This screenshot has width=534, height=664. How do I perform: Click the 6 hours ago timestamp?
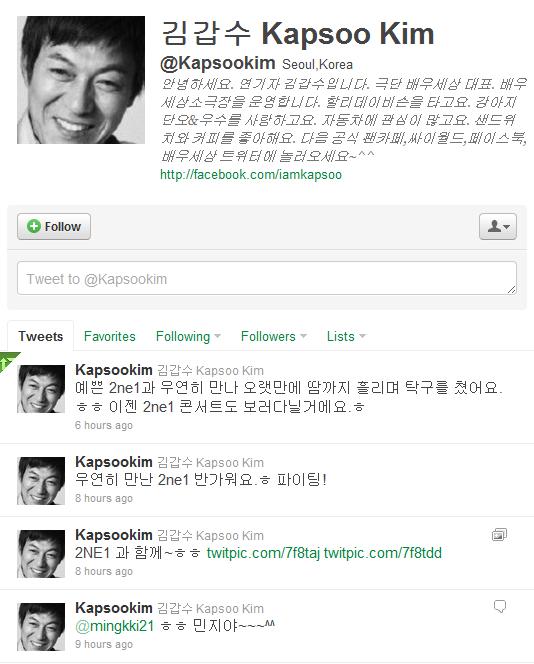point(104,425)
